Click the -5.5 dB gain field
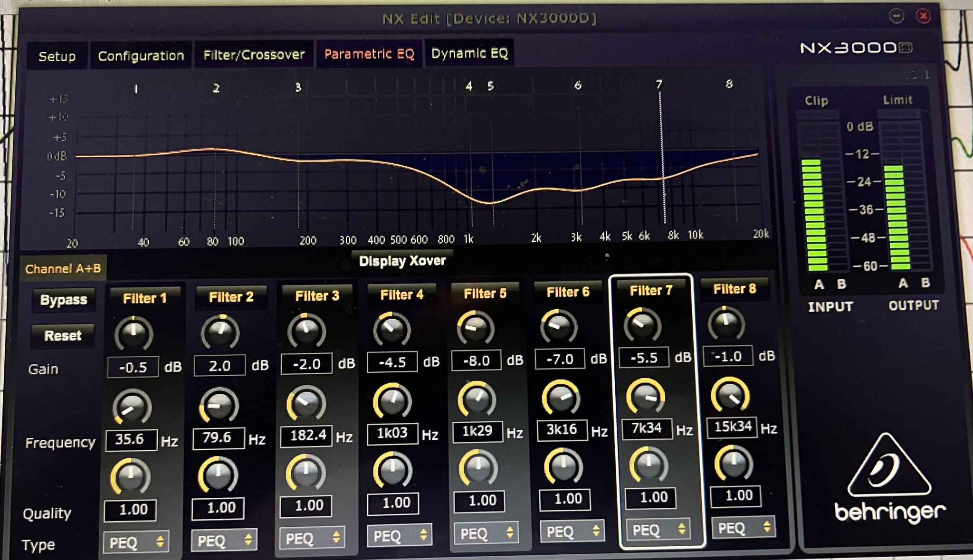 pyautogui.click(x=644, y=357)
